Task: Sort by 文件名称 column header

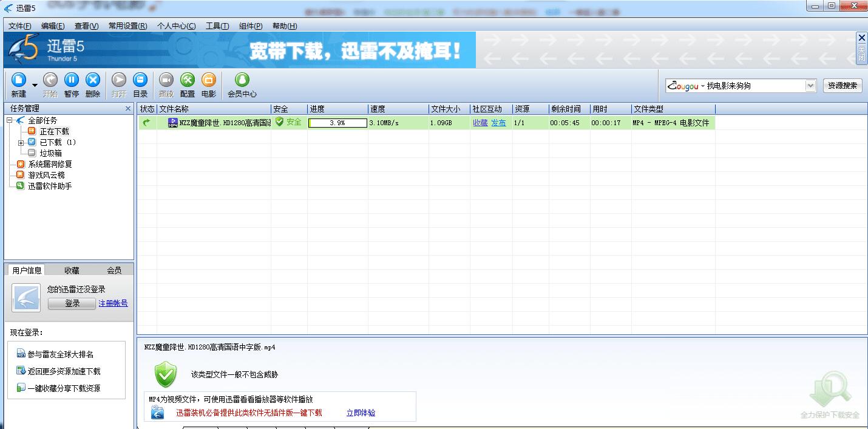Action: tap(214, 109)
